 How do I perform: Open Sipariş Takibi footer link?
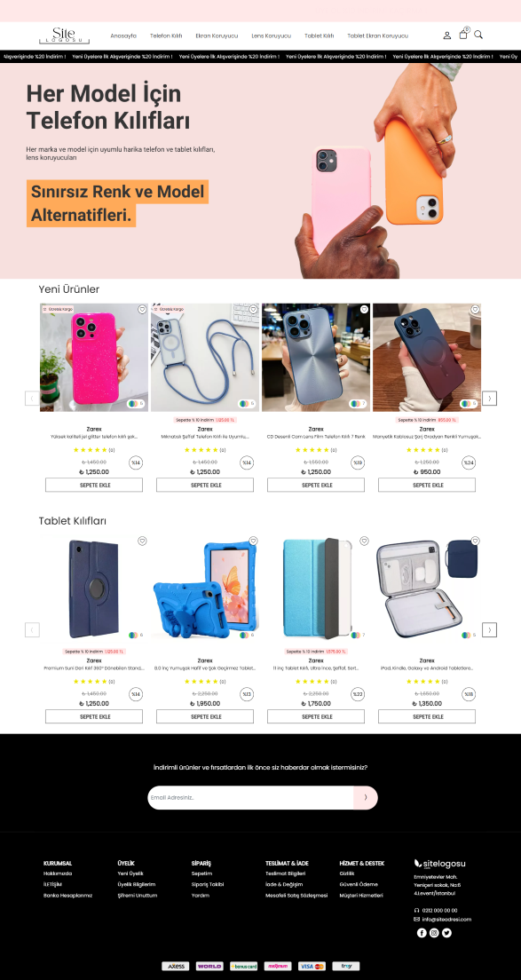coord(208,884)
